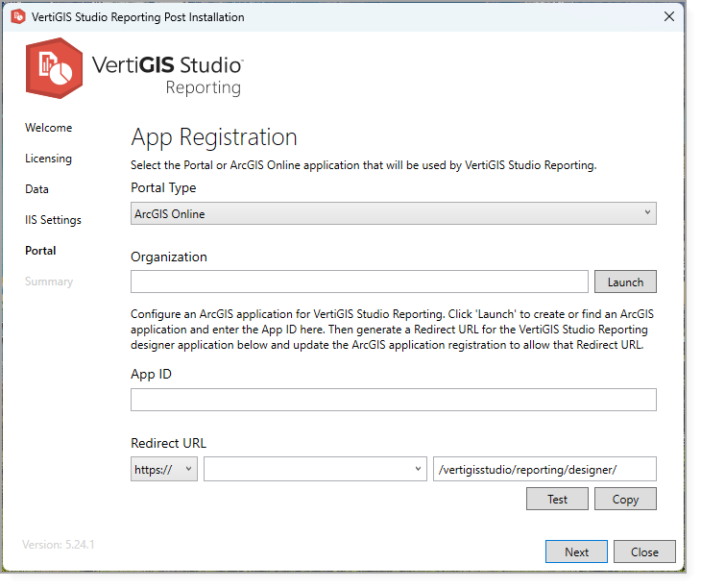
Task: Click the Redirect URL label
Action: pyautogui.click(x=169, y=443)
